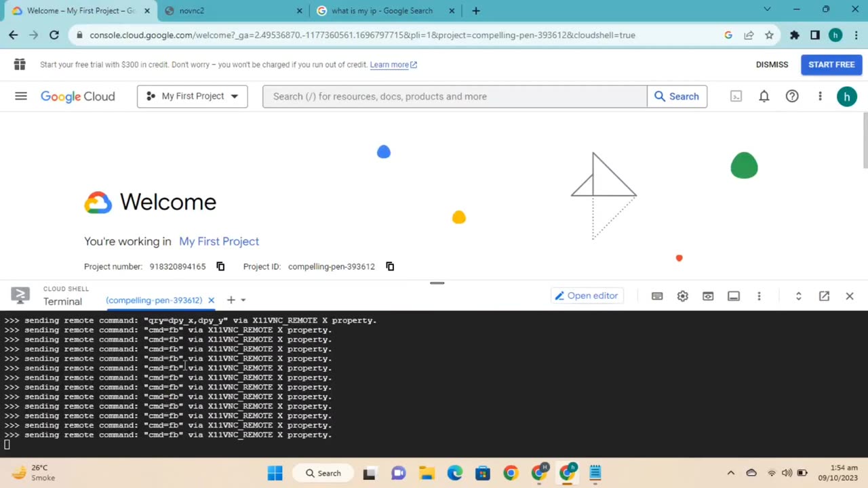Open Cloud Shell three-dot more menu

759,296
